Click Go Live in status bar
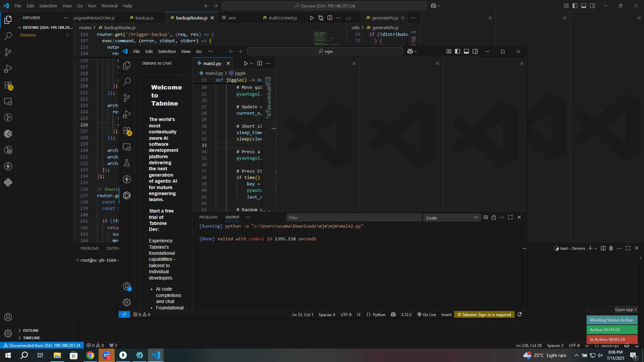The image size is (644, 362). [427, 315]
